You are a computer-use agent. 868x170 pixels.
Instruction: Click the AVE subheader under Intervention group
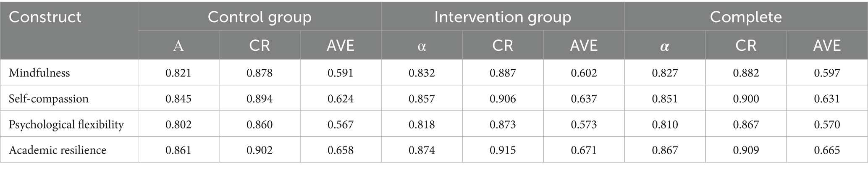(x=584, y=46)
